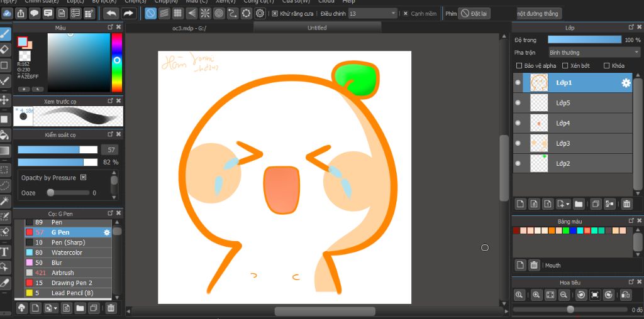Select the Gradient tool
The height and width of the screenshot is (319, 644).
pyautogui.click(x=5, y=151)
